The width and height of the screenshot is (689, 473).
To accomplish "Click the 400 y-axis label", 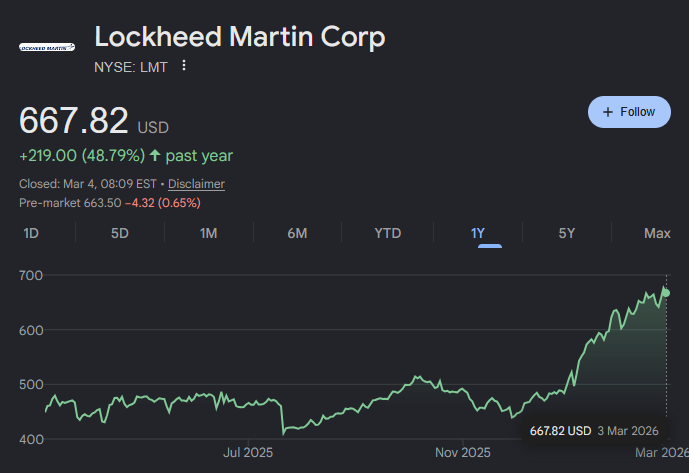I will point(31,439).
